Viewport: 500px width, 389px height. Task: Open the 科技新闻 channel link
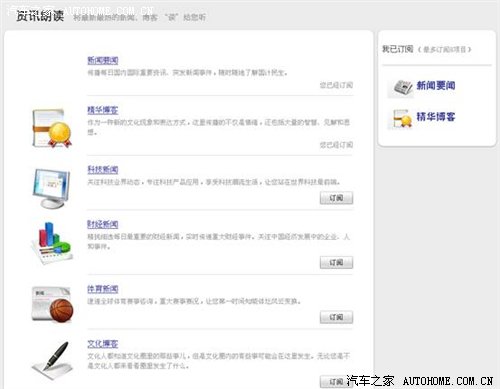[x=103, y=170]
